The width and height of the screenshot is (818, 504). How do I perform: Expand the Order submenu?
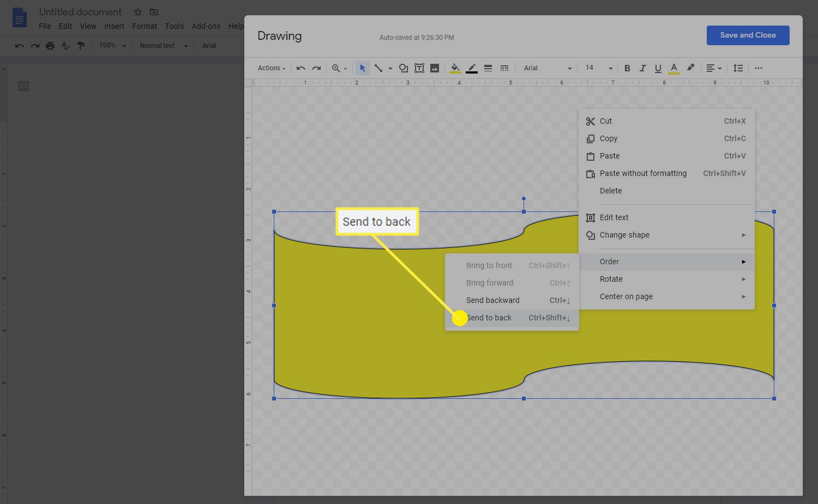[666, 262]
